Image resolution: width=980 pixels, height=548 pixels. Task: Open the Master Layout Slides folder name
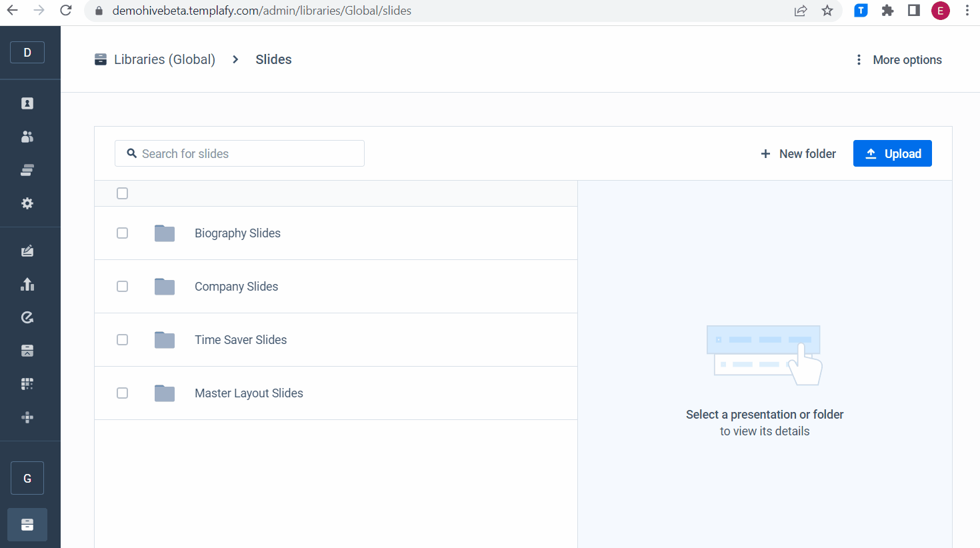[x=249, y=393]
